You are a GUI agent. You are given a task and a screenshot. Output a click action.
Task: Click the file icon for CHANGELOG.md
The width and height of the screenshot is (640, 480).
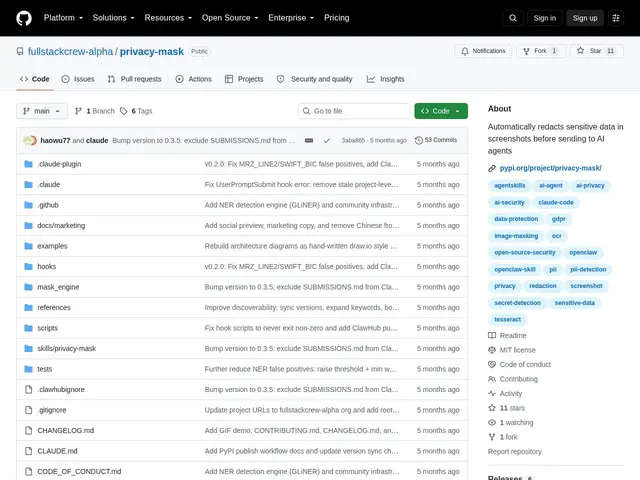[x=28, y=430]
